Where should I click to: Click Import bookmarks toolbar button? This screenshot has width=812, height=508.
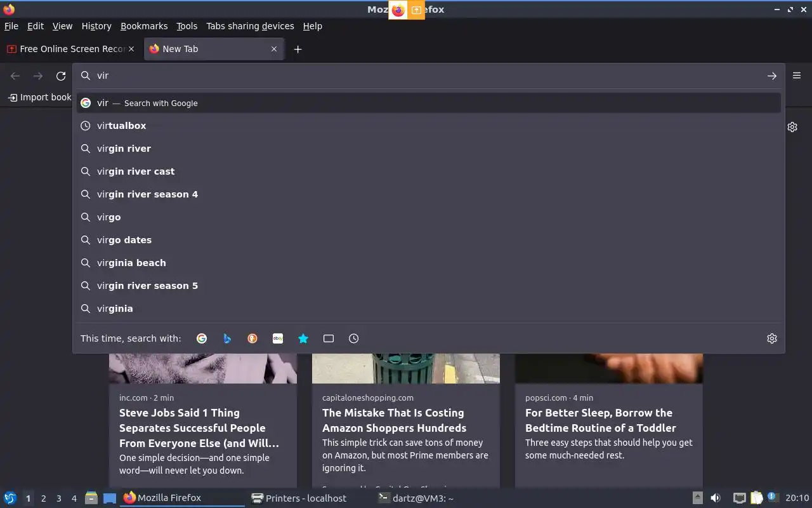(39, 97)
